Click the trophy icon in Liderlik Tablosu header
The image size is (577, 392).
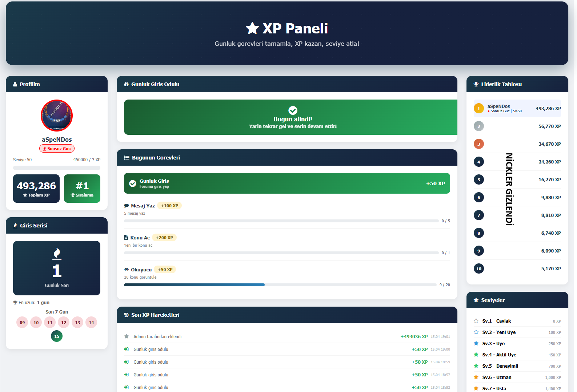[476, 84]
